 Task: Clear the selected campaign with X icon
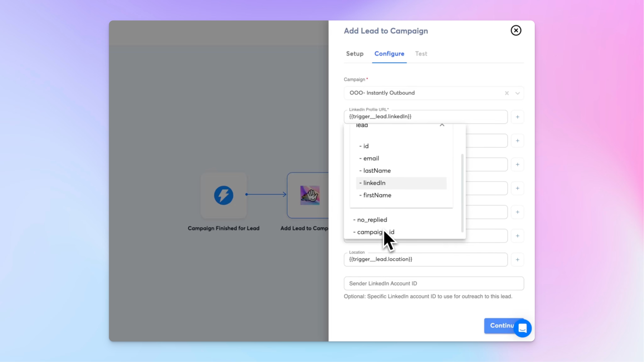[507, 93]
